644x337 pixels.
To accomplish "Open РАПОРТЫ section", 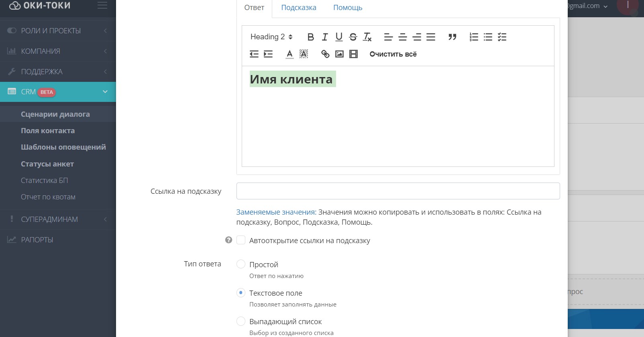I will click(x=58, y=240).
